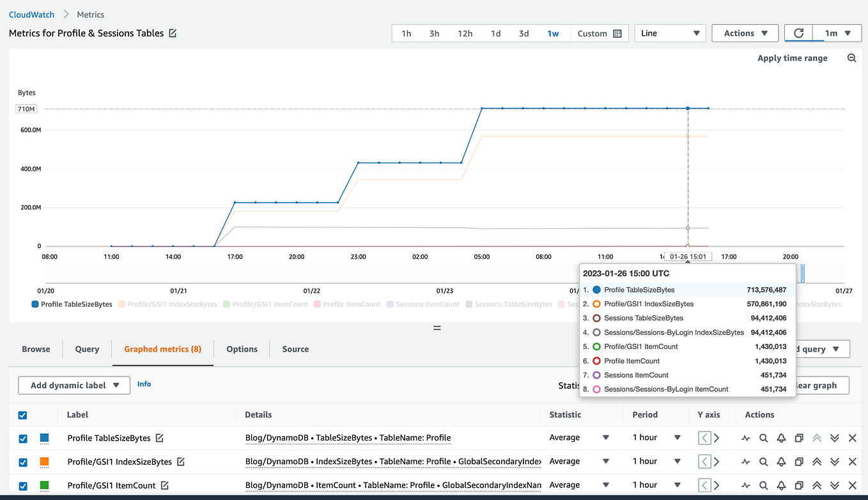Viewport: 868px width, 500px height.
Task: Switch to the Source tab
Action: coord(295,349)
